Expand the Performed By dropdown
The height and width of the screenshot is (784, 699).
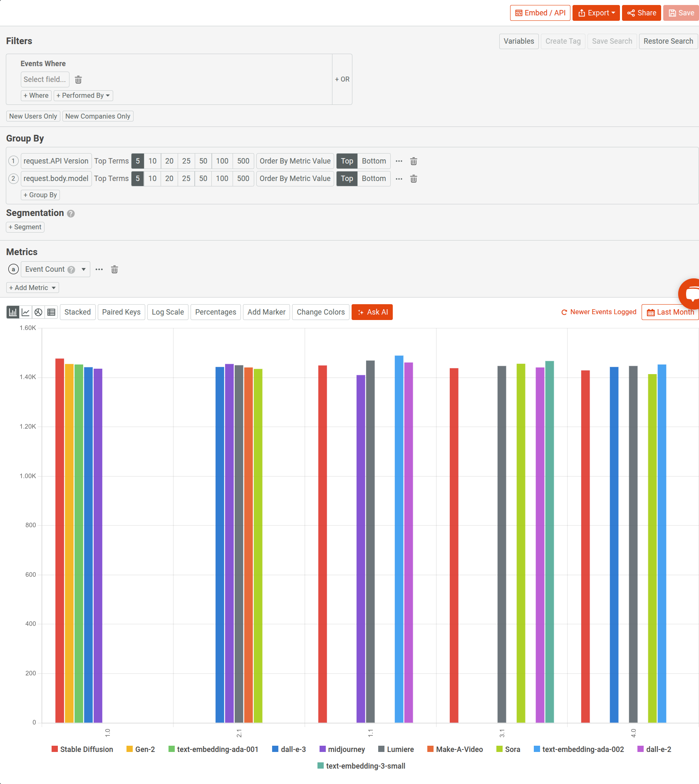click(x=83, y=95)
